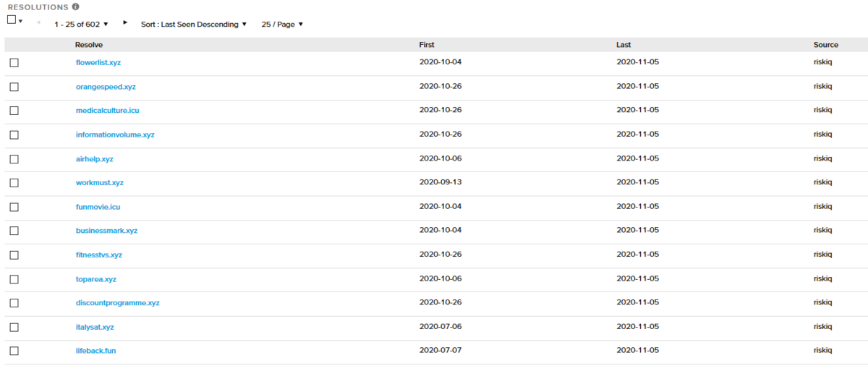Tick the select-all checkbox in header
The image size is (868, 371).
coord(11,20)
